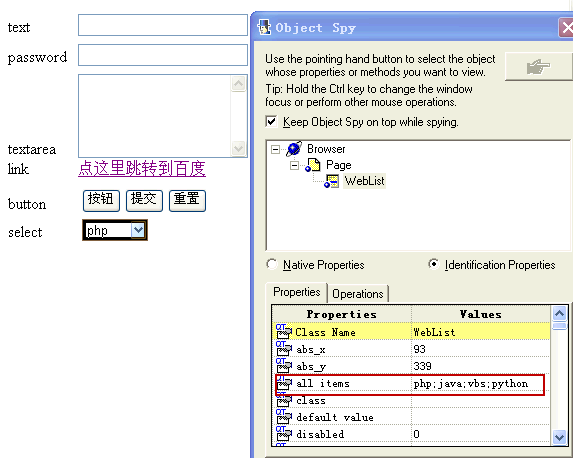Select the abs_x property name
The image size is (573, 458).
[311, 350]
